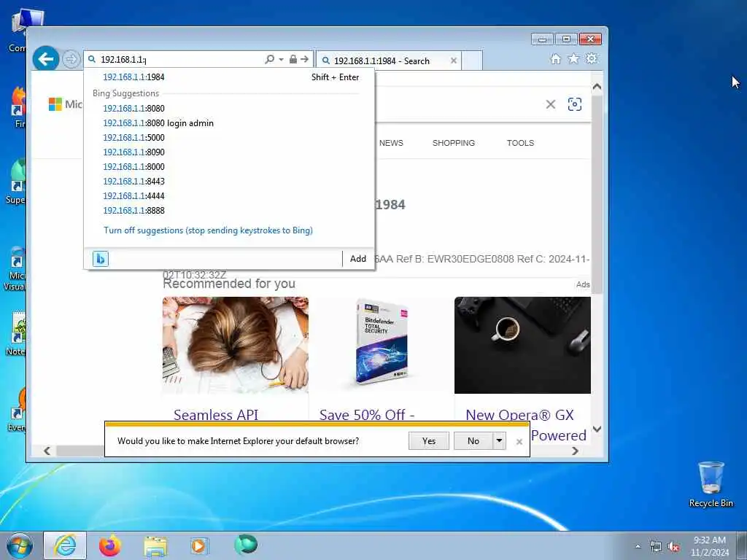Click vertical scrollbar down arrow
The height and width of the screenshot is (560, 747).
point(597,429)
